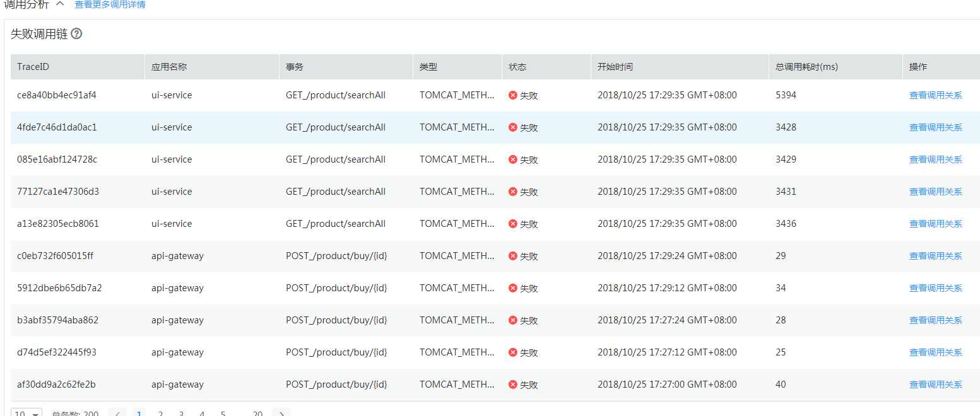The height and width of the screenshot is (416, 980).
Task: Open the help icon beside 失败调用链
Action: tap(76, 34)
